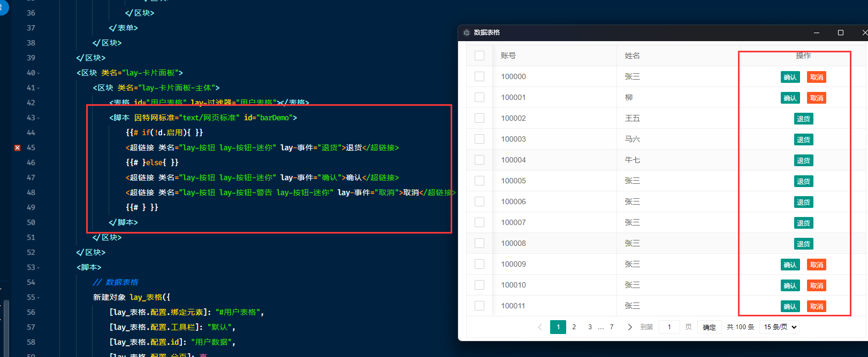Image resolution: width=868 pixels, height=357 pixels.
Task: Open the 15 条/页 page size dropdown
Action: (780, 327)
